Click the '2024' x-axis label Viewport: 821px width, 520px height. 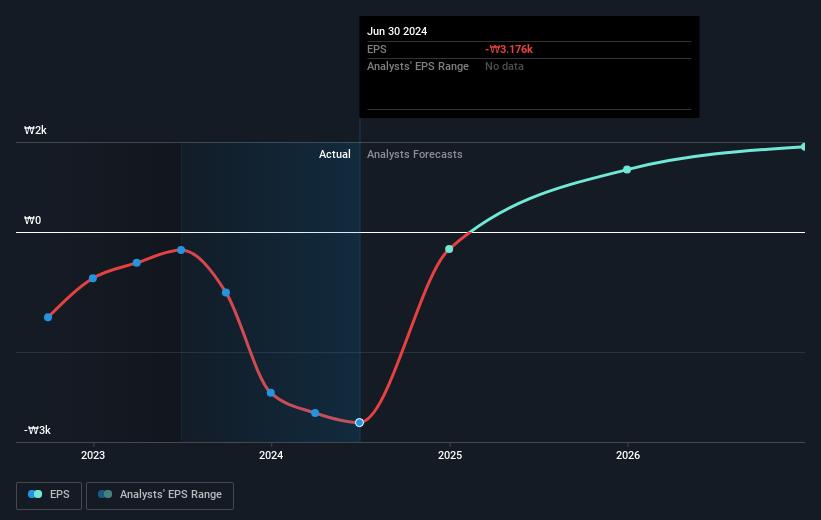pyautogui.click(x=271, y=456)
